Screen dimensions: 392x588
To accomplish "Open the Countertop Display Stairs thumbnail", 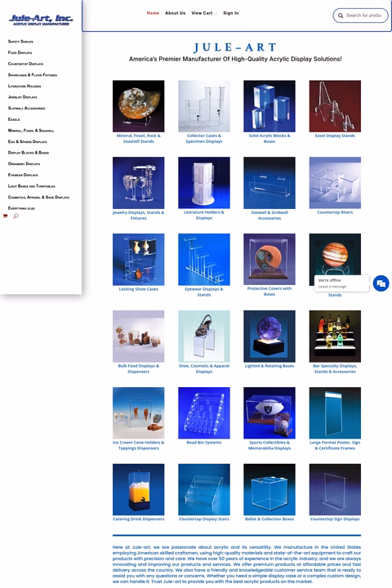I will pos(204,489).
